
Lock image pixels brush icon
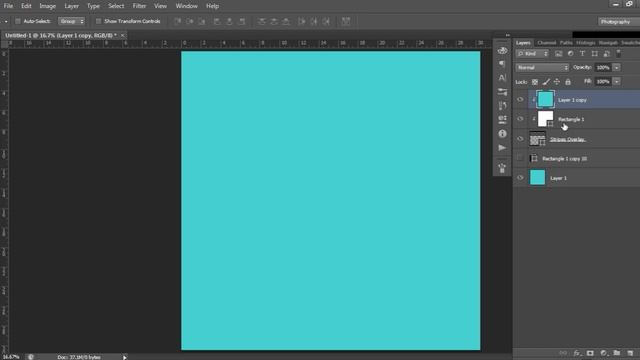(x=546, y=82)
